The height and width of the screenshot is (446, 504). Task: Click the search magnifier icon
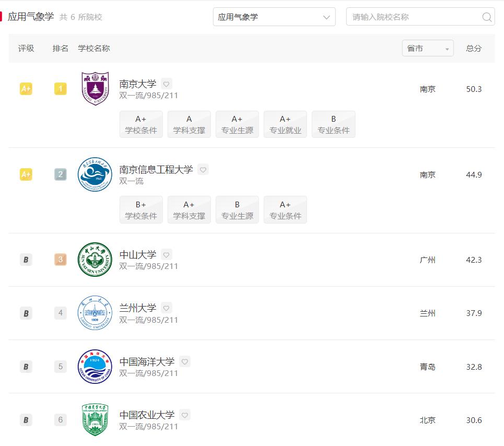tap(487, 17)
